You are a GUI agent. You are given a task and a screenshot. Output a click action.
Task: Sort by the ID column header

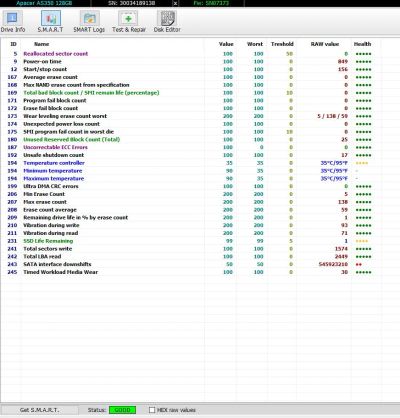(x=13, y=44)
